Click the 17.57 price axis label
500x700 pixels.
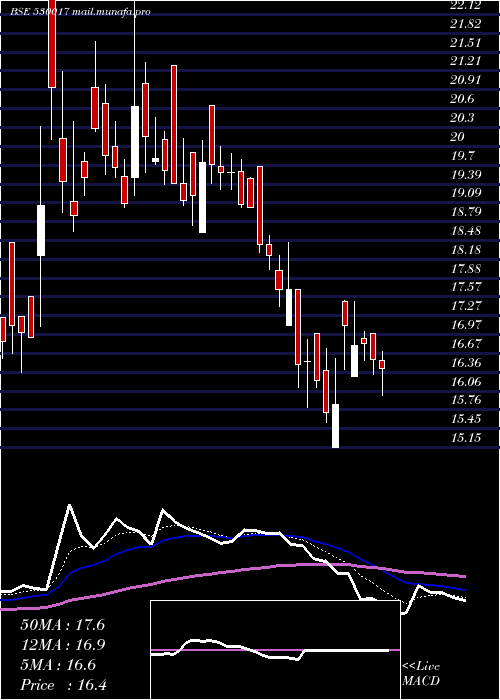coord(466,287)
